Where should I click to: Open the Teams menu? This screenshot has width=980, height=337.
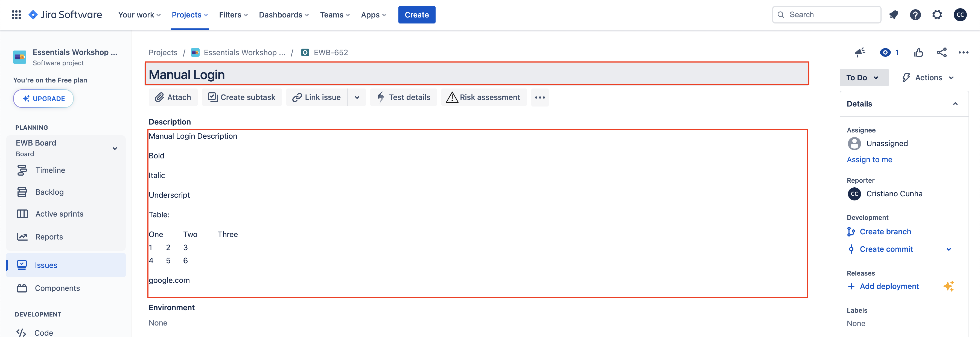click(x=335, y=15)
